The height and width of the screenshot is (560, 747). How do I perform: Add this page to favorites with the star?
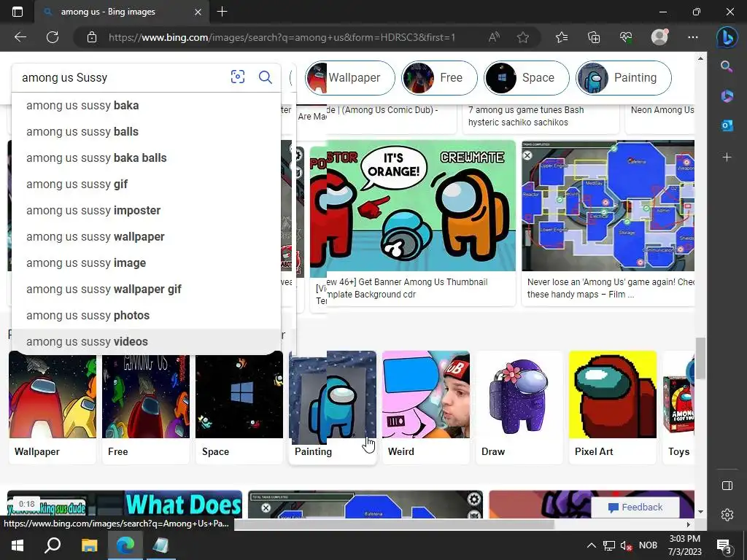pyautogui.click(x=523, y=37)
